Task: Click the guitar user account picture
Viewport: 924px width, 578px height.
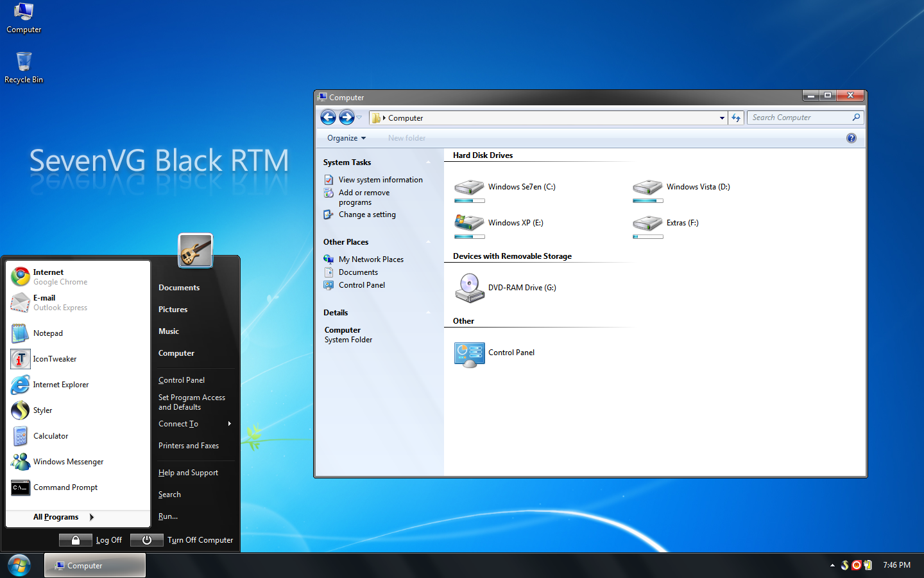Action: click(196, 250)
